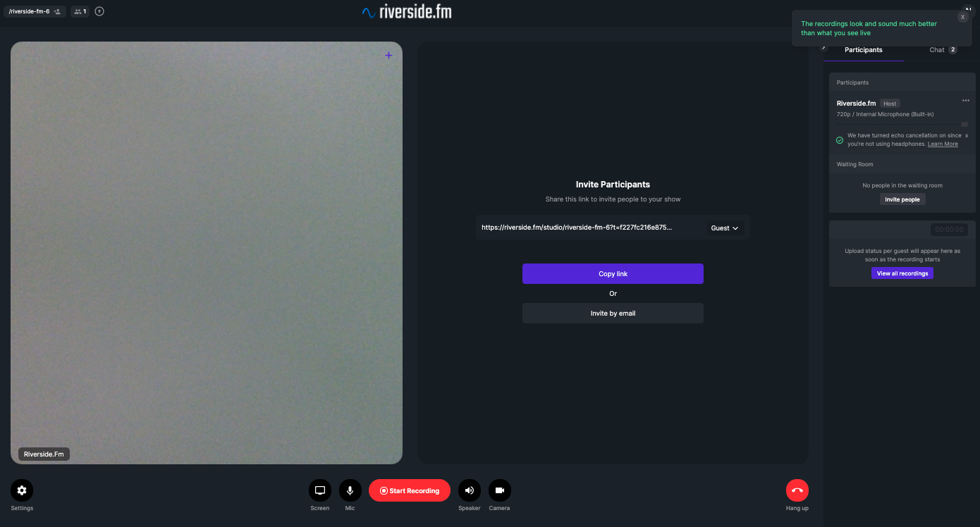This screenshot has width=980, height=527.
Task: Close the echo cancellation notice
Action: pyautogui.click(x=967, y=135)
